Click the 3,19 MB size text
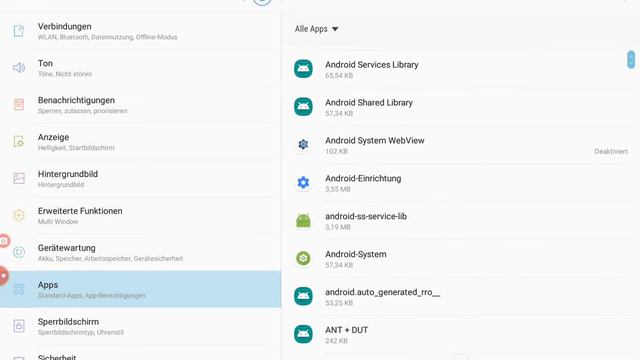This screenshot has width=640, height=360. click(x=338, y=227)
